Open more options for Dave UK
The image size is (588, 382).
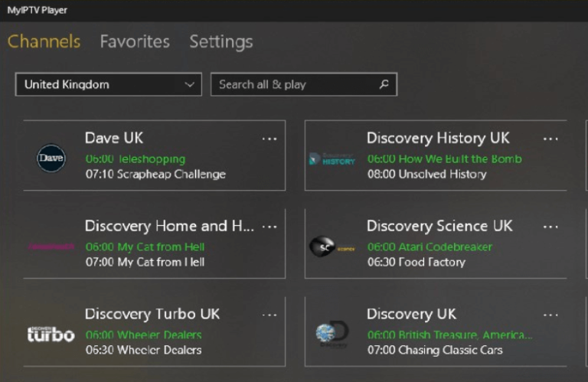pos(269,139)
